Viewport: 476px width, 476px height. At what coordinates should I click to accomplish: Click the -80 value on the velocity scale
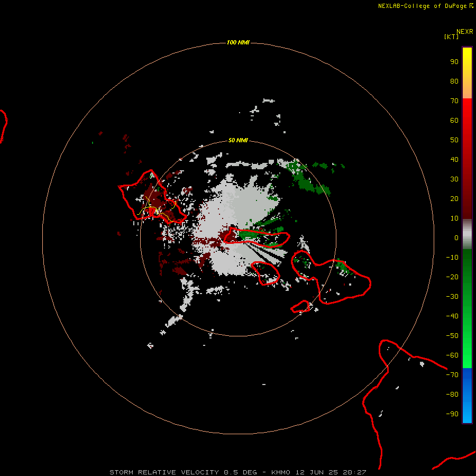click(452, 395)
